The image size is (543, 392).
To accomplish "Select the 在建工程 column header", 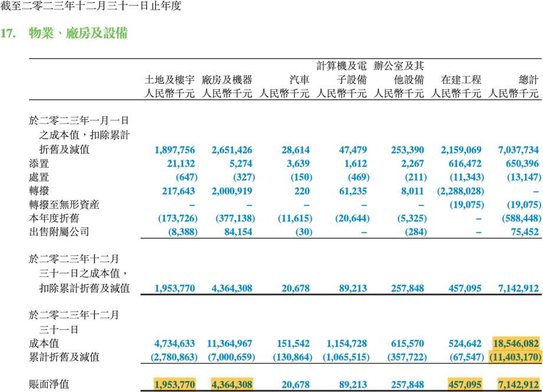I will tap(461, 80).
